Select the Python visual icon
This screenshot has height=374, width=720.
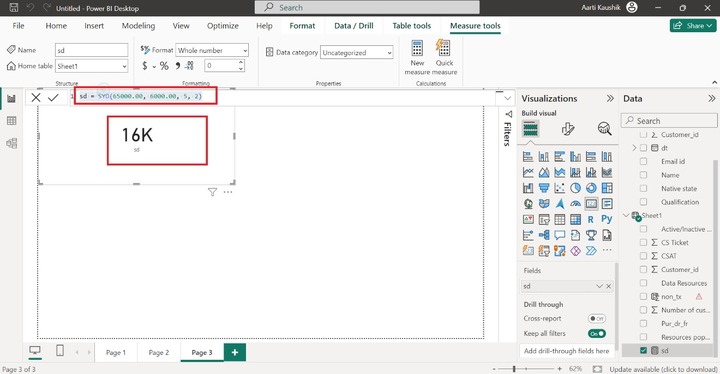coord(607,219)
